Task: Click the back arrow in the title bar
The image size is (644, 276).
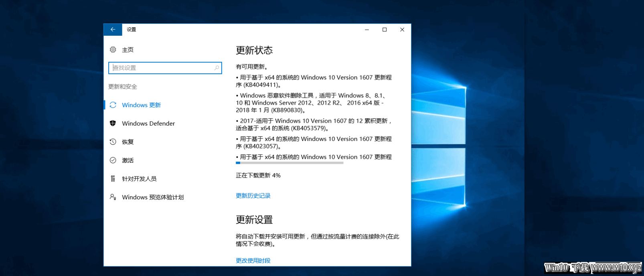Action: 113,29
